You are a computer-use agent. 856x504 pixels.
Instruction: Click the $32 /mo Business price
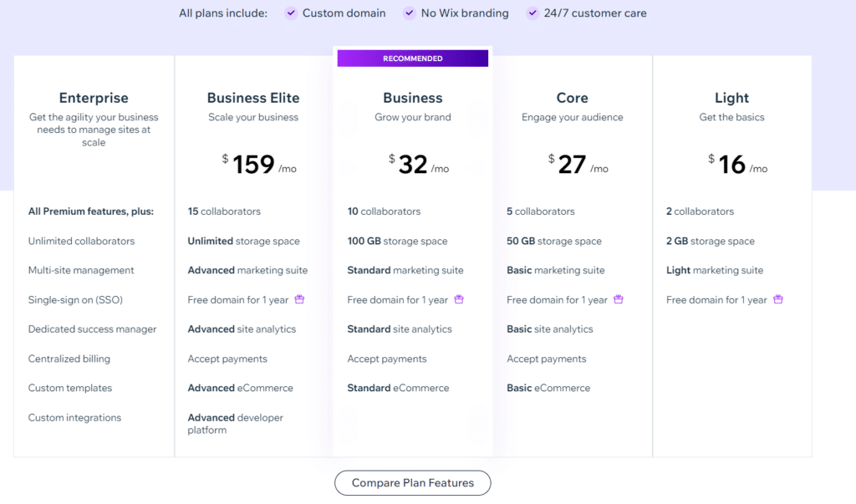click(414, 165)
